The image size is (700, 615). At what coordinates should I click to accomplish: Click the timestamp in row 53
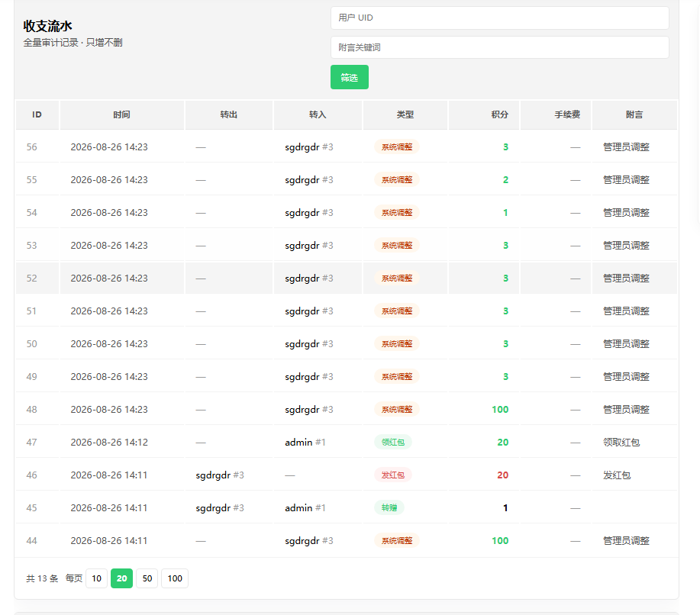[109, 246]
